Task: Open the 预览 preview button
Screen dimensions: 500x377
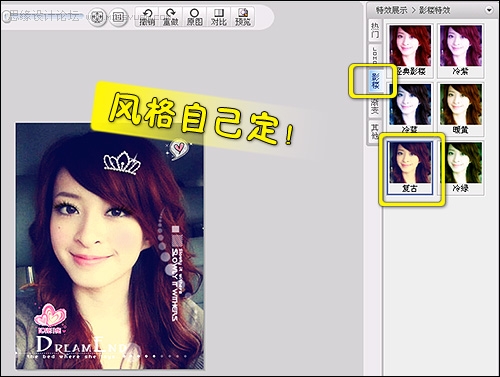Action: 243,17
